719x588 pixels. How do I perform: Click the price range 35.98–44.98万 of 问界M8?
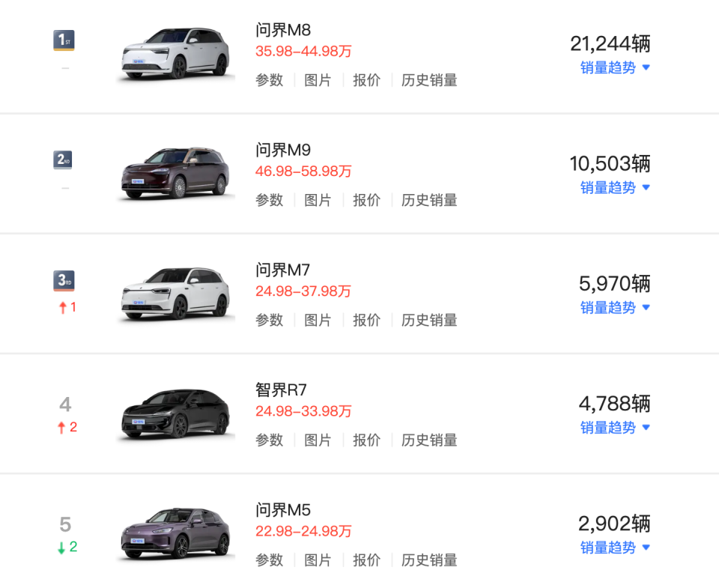(303, 51)
